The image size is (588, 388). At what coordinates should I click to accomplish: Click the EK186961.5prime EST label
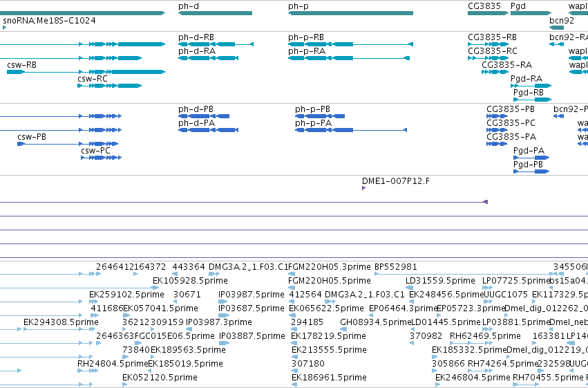click(330, 378)
